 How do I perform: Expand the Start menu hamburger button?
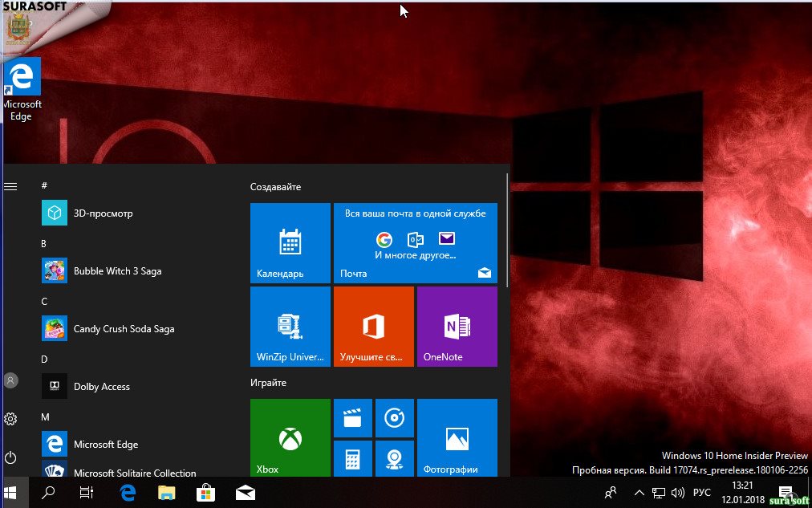click(x=10, y=186)
